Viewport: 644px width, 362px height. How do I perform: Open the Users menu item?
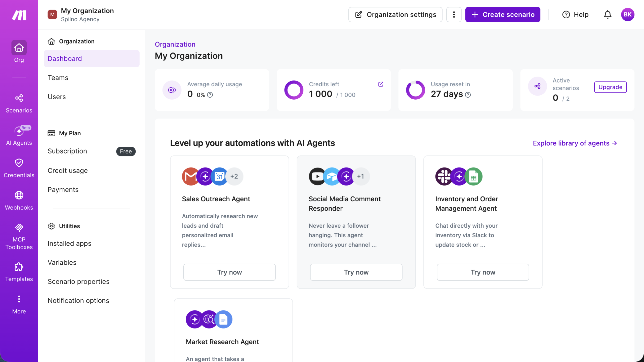[92, 97]
